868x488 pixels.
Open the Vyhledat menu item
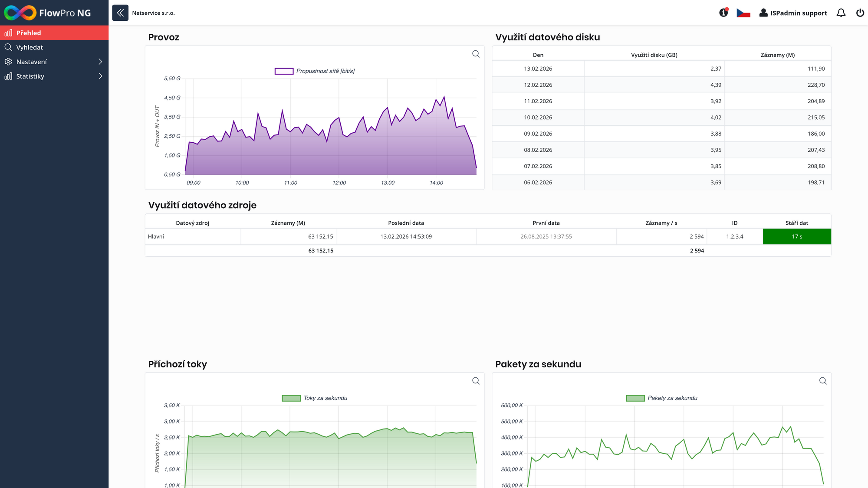pyautogui.click(x=30, y=47)
